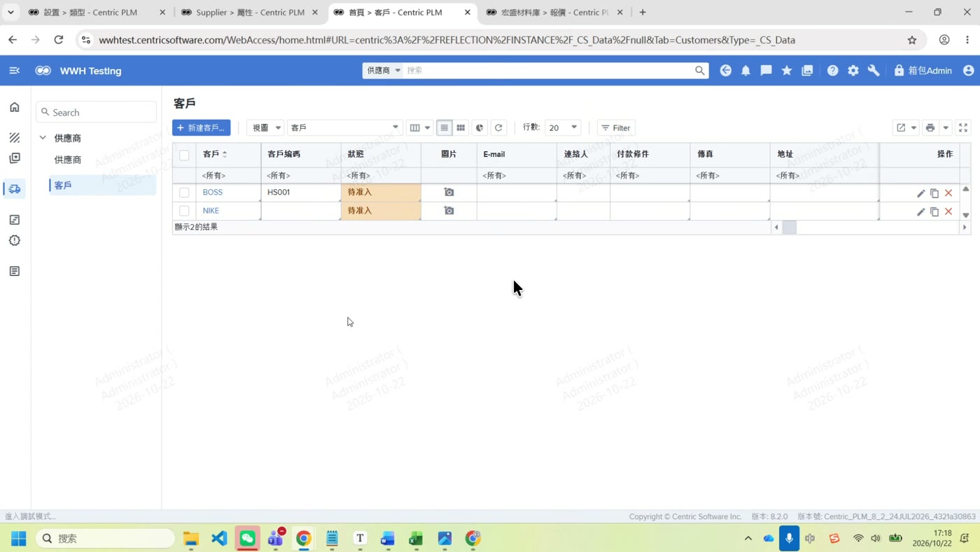
Task: Click the sidebar Search field
Action: click(x=97, y=112)
